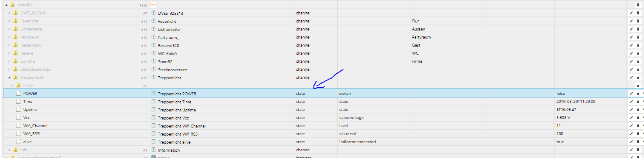Delete the WC Abluft channel object
The width and height of the screenshot is (644, 158).
638,53
